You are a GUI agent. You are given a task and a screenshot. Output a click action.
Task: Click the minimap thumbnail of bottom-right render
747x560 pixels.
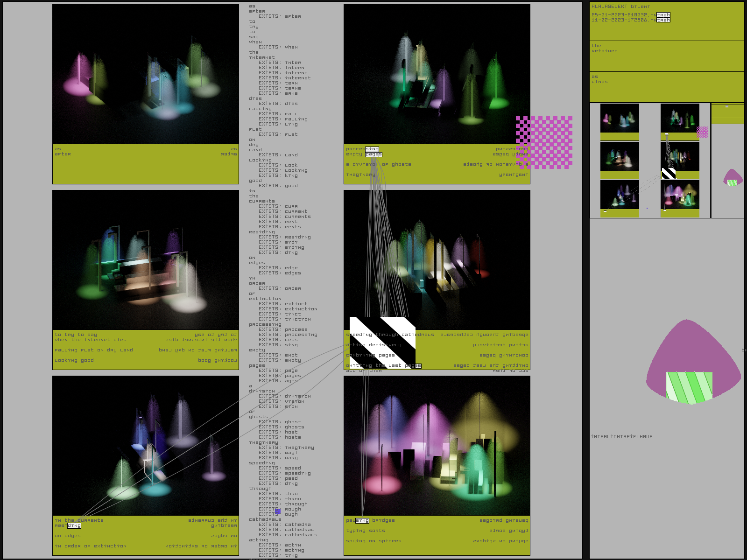[680, 195]
